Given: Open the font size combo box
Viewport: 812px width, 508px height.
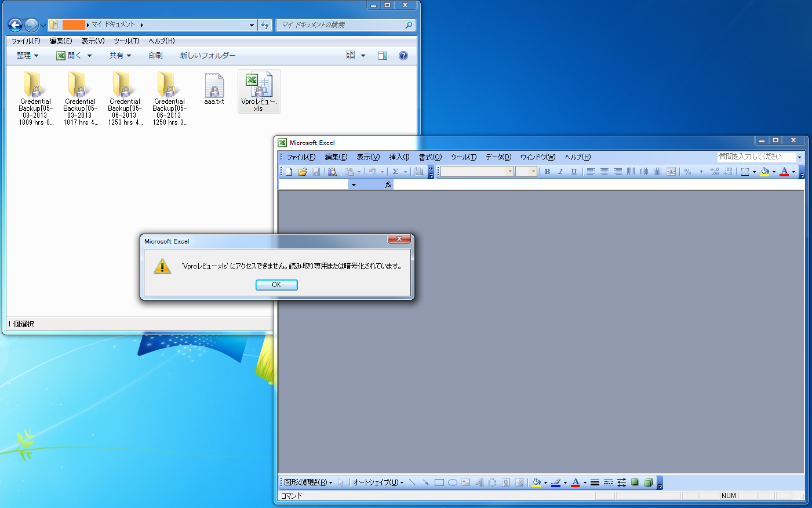Looking at the screenshot, I should [526, 172].
